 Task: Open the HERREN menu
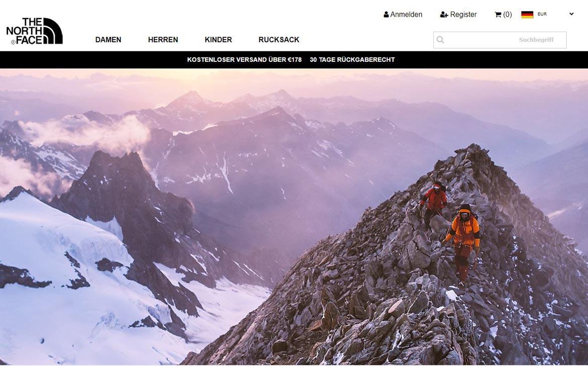tap(163, 40)
